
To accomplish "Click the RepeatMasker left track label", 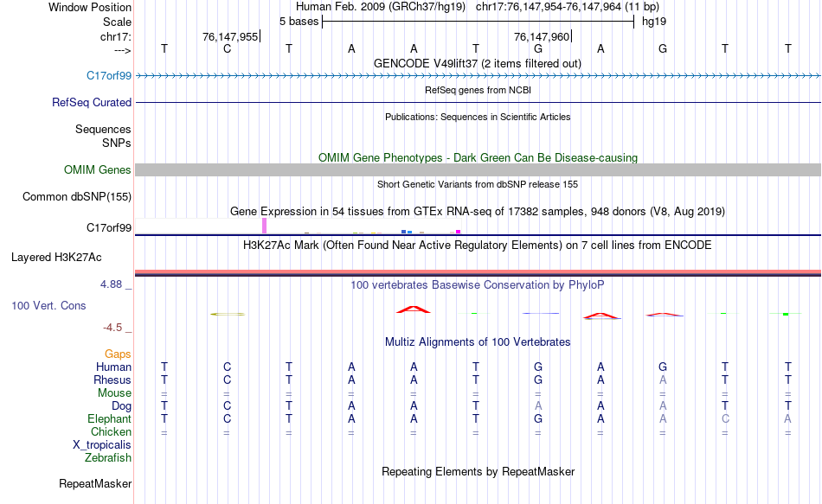I will (95, 483).
